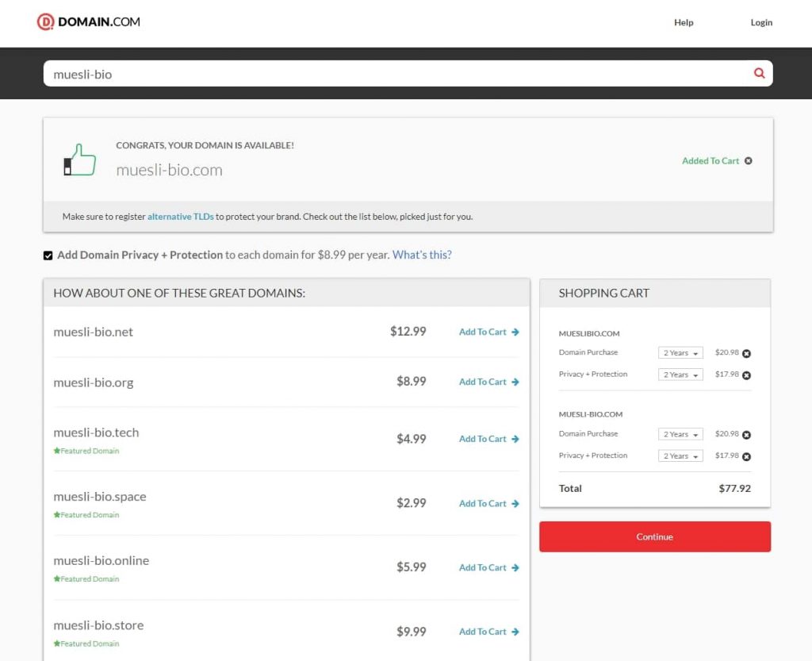Add muesli-bio.net to cart
The width and height of the screenshot is (812, 661).
point(488,332)
